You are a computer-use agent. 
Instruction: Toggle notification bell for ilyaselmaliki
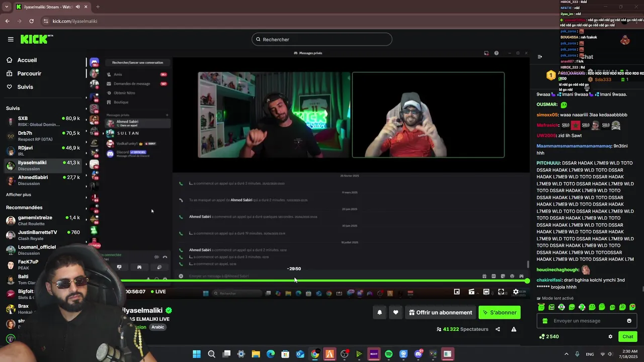(x=380, y=312)
